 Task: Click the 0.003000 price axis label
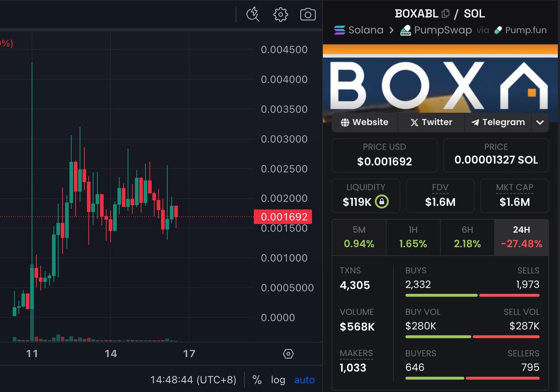point(284,139)
